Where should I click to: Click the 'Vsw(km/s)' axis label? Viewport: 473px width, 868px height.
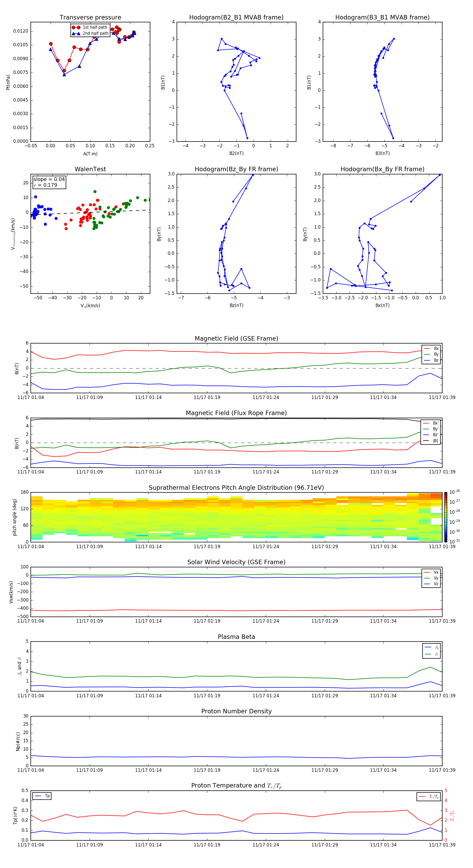pos(11,592)
